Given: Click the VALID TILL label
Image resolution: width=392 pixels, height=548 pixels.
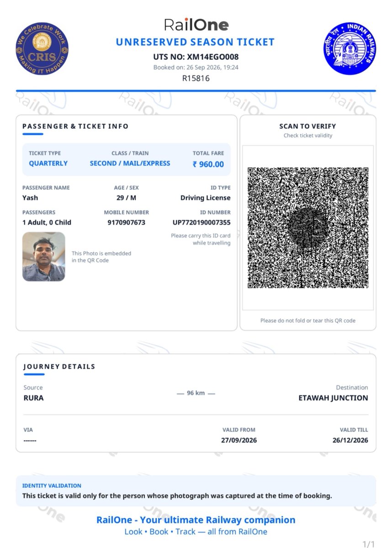Looking at the screenshot, I should click(x=354, y=430).
